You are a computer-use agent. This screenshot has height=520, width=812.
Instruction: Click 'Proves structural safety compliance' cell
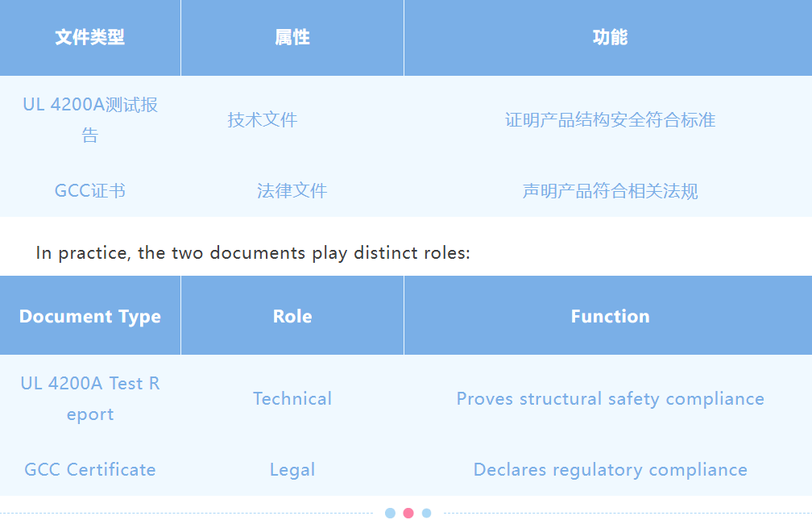(610, 398)
